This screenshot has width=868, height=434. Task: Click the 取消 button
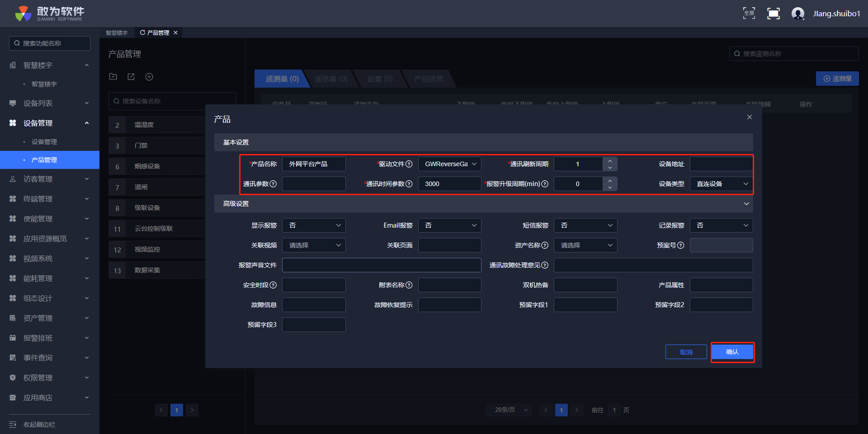[x=686, y=352]
